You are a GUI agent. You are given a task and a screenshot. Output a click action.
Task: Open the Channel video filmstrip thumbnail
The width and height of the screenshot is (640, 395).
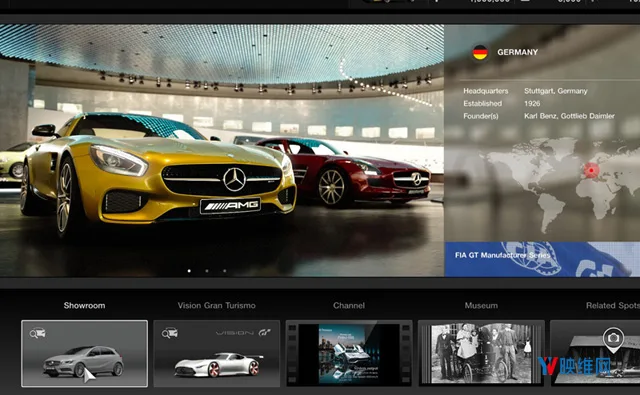coord(349,353)
